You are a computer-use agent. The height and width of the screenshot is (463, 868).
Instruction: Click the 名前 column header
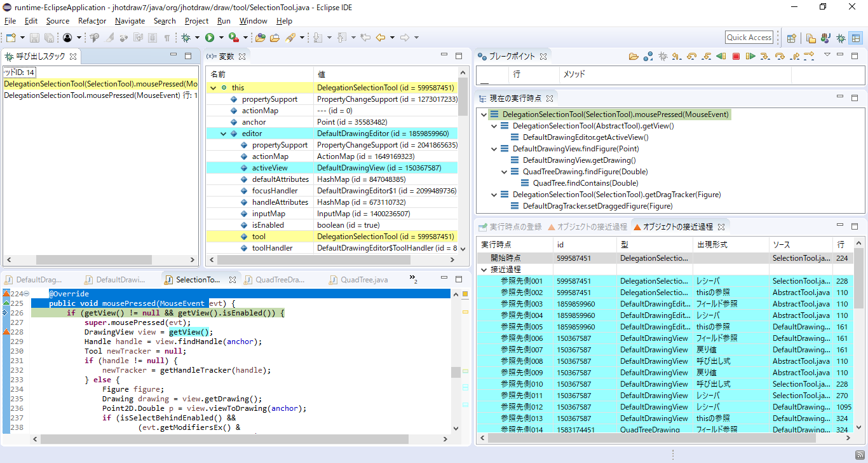(x=260, y=74)
